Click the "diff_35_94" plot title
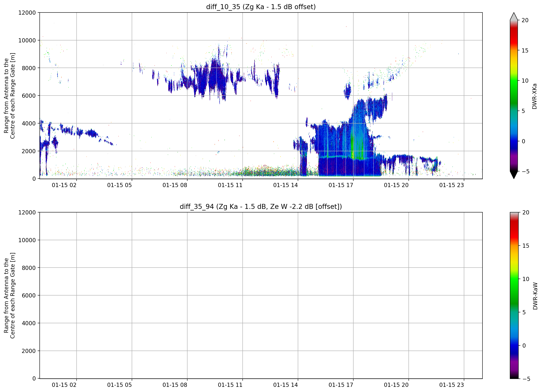This screenshot has height=392, width=542. click(261, 206)
